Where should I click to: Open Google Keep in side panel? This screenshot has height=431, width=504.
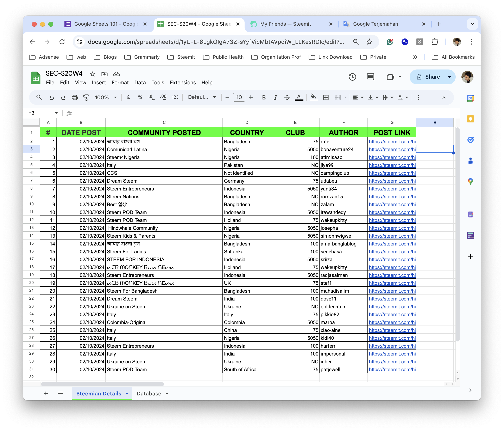(x=470, y=119)
